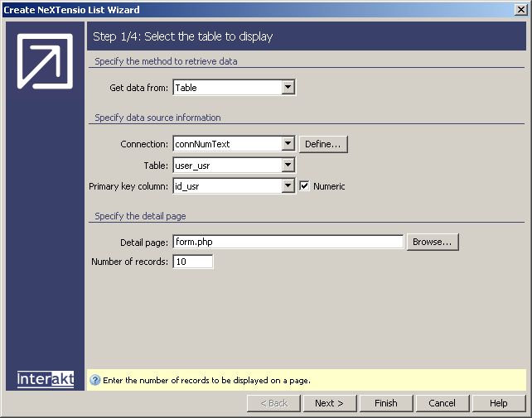Go to next step with Next >

pyautogui.click(x=329, y=403)
